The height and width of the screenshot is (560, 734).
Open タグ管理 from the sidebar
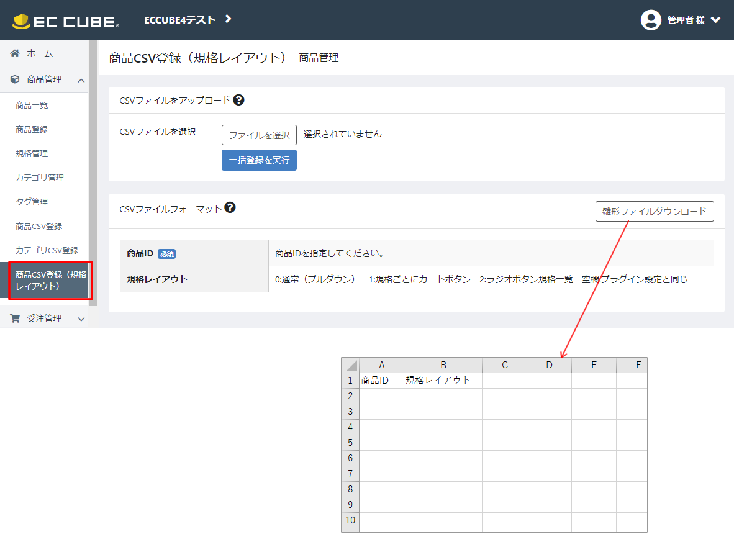(32, 202)
